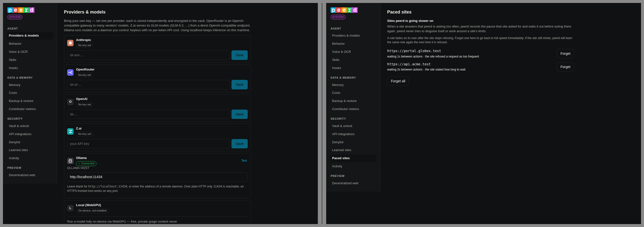Focus the OpenRouter sk-or key field
The image size is (644, 227).
pos(148,85)
